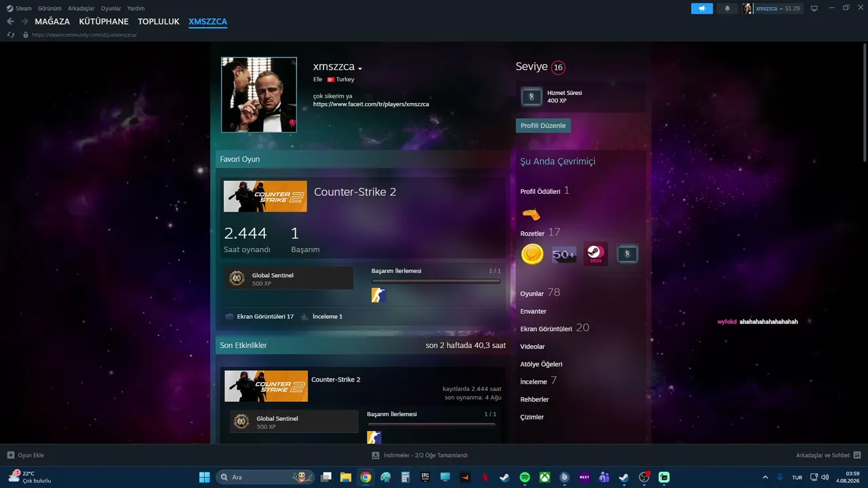Click the Son Etkinlikler achievement progress bar
The image size is (868, 488).
coord(431,424)
